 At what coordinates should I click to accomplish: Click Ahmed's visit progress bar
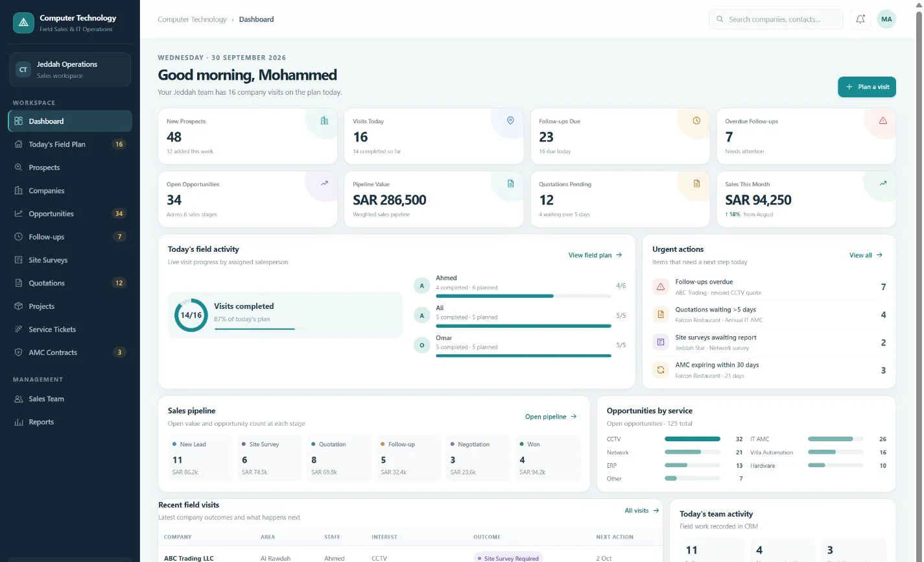523,296
